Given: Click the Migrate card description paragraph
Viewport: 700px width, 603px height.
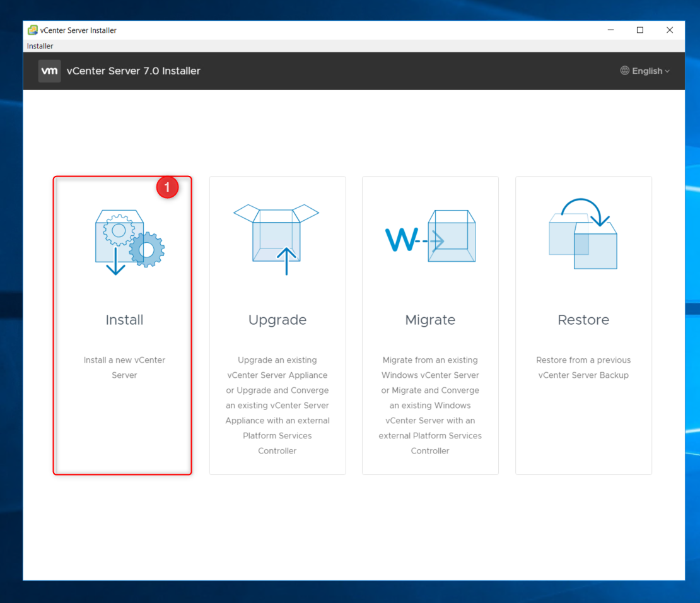Looking at the screenshot, I should click(x=430, y=405).
